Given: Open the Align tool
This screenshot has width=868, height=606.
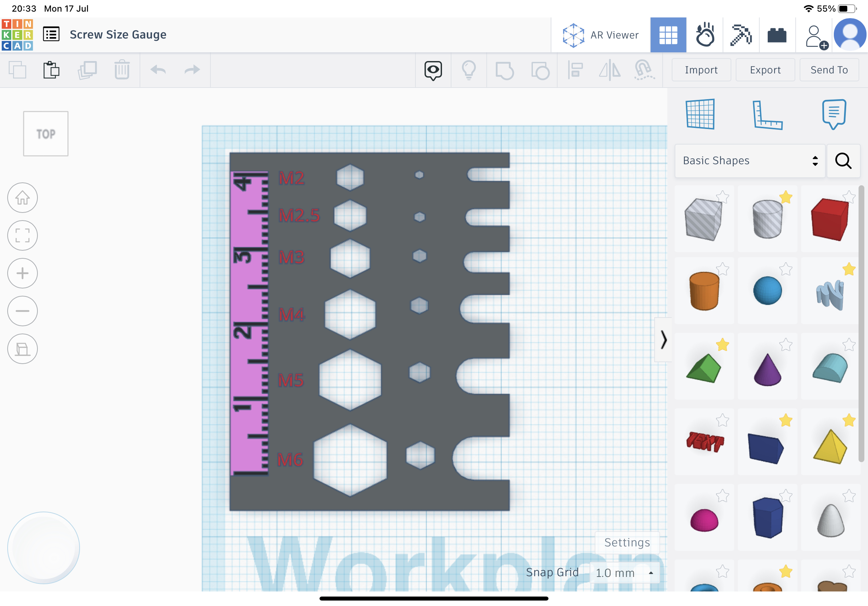Looking at the screenshot, I should point(575,70).
